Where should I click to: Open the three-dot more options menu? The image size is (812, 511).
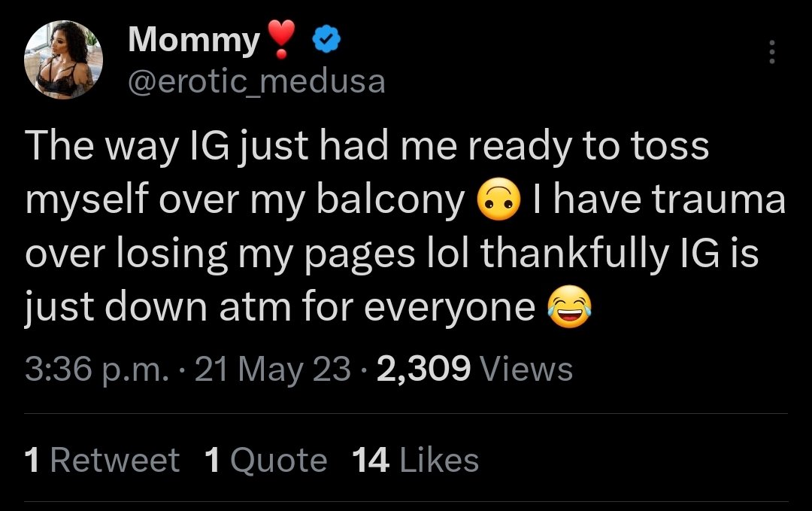tap(771, 53)
